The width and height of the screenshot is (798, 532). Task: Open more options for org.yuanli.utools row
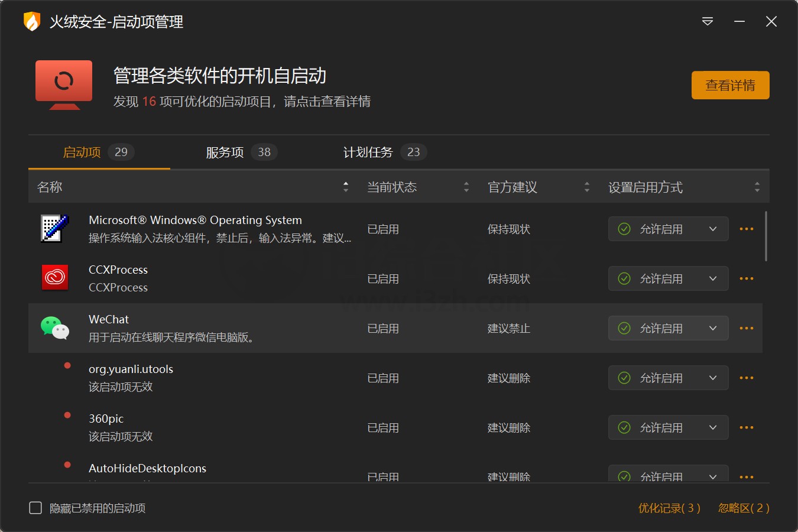pyautogui.click(x=747, y=378)
